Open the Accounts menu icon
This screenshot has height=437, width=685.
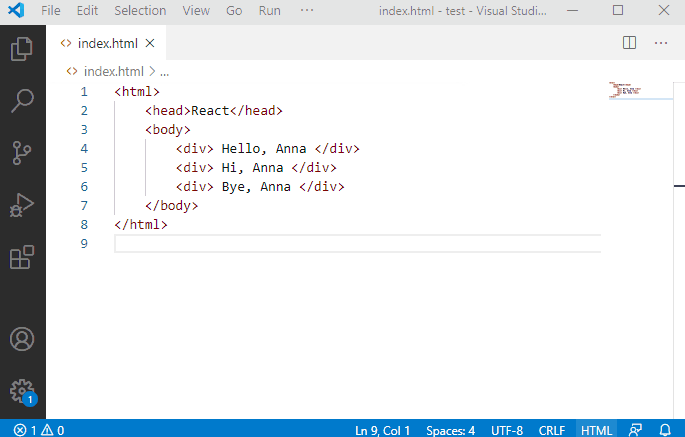[x=22, y=339]
